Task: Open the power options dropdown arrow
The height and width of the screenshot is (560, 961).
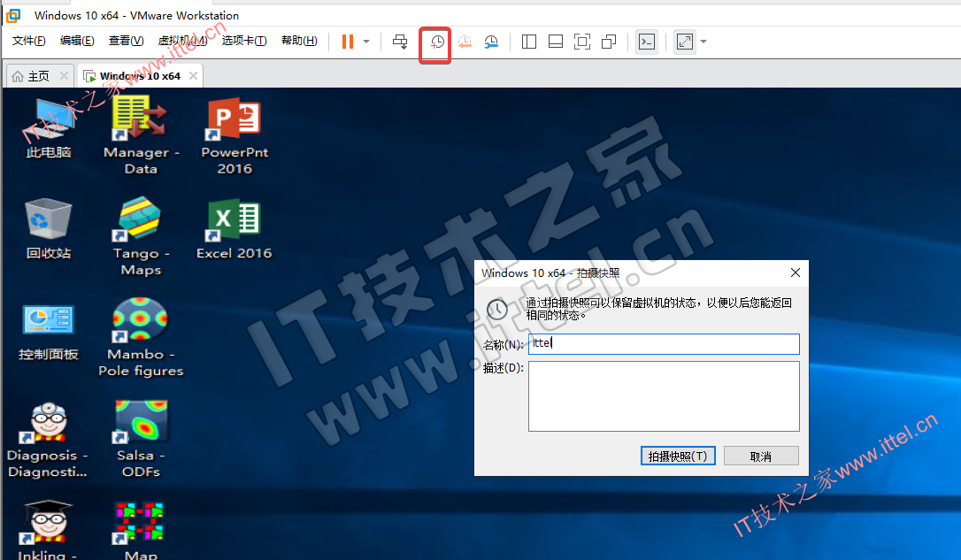Action: pos(366,42)
